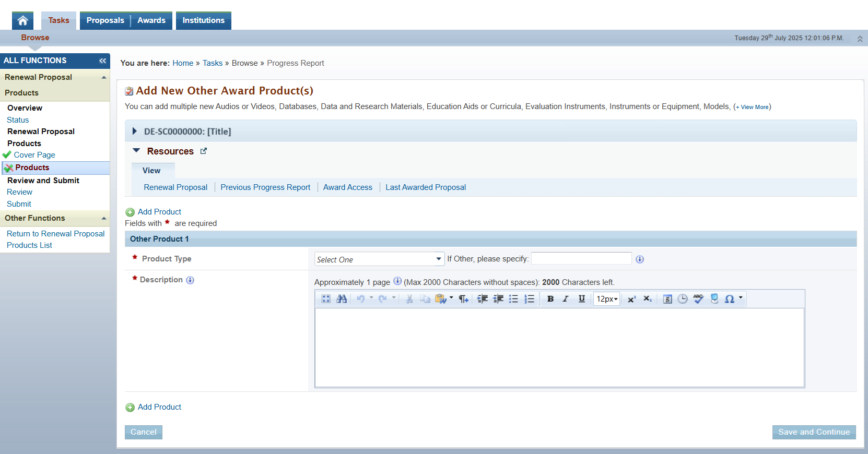Click the Save and Continue button
Image resolution: width=868 pixels, height=454 pixels.
pos(814,432)
